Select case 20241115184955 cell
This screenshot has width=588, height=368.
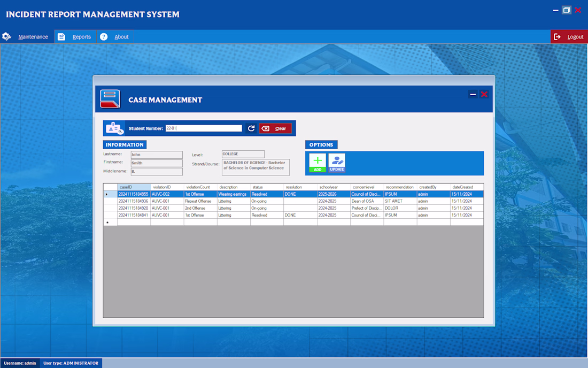(134, 194)
